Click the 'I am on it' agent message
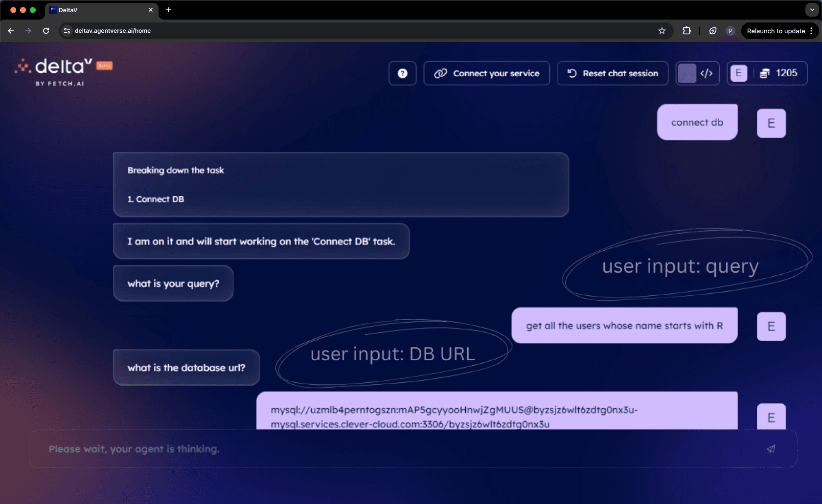Image resolution: width=822 pixels, height=504 pixels. (261, 241)
